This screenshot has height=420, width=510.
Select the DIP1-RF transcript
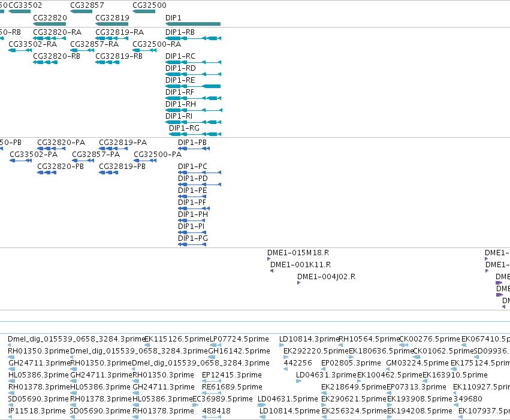[193, 98]
